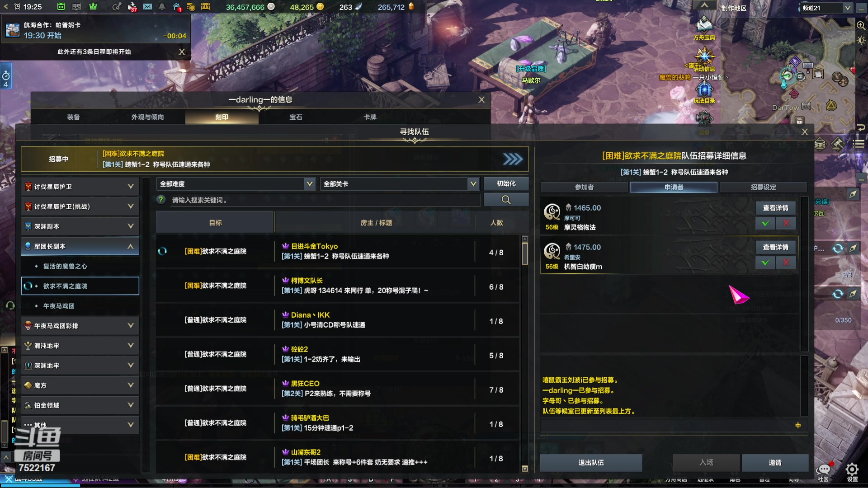Open the settings gear icon
The height and width of the screenshot is (488, 868).
pyautogui.click(x=852, y=469)
